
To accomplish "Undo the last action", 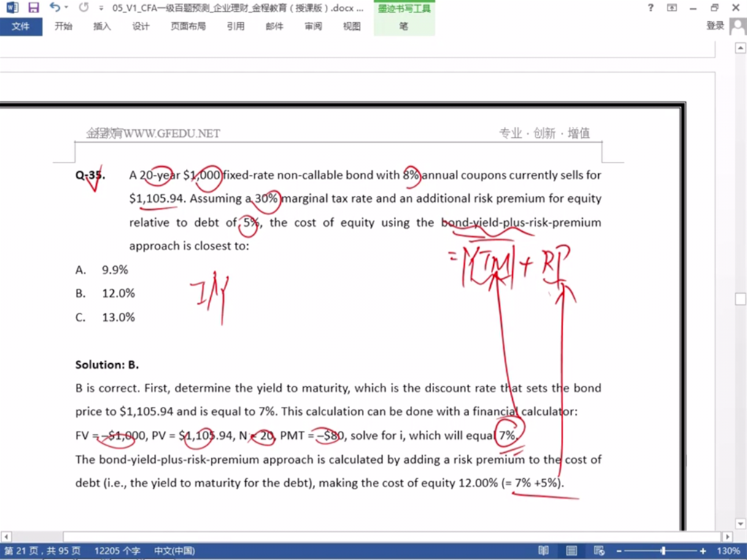I will pos(54,7).
